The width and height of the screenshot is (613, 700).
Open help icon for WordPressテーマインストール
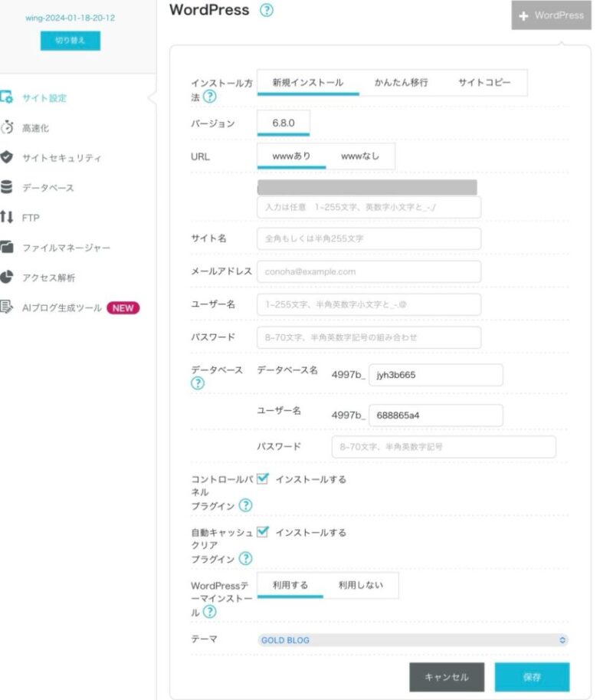click(x=210, y=612)
